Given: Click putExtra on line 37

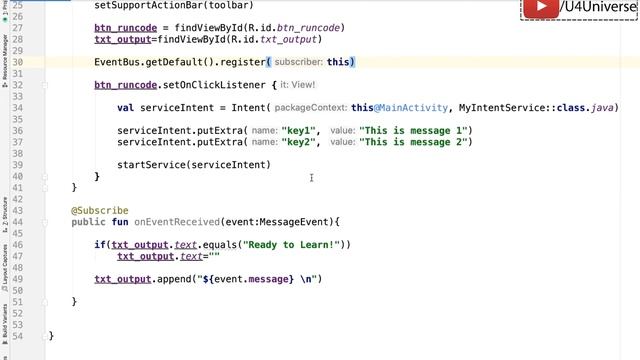Looking at the screenshot, I should (x=220, y=142).
